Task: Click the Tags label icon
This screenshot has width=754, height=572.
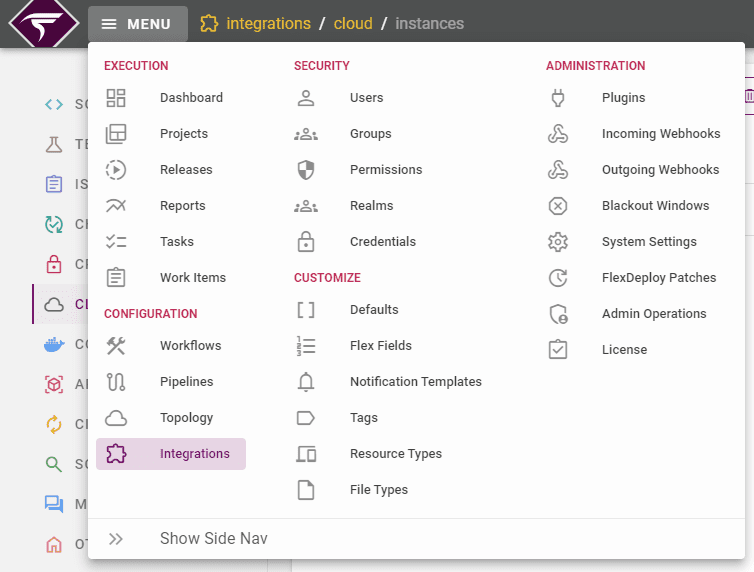Action: tap(306, 418)
